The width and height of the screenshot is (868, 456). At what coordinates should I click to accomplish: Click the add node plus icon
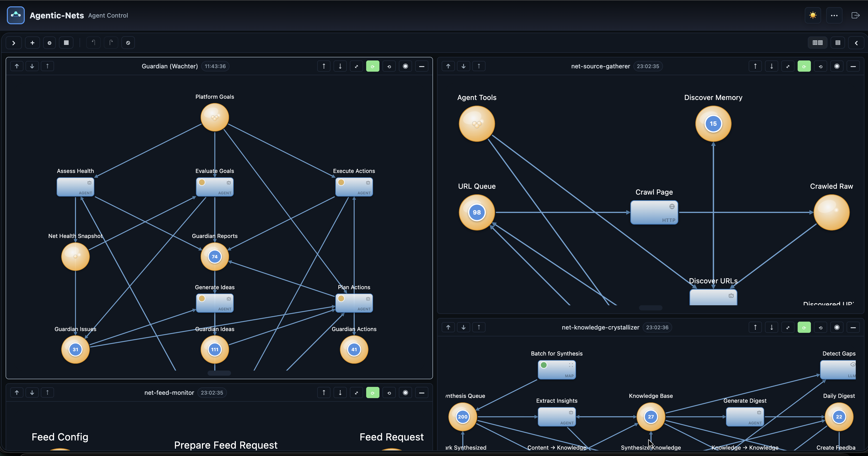tap(32, 43)
